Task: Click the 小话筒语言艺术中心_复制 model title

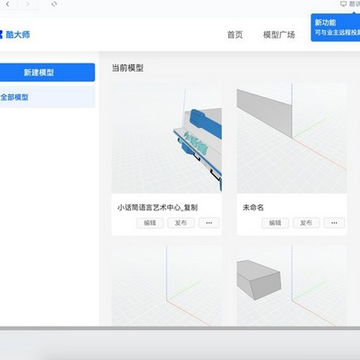Action: (157, 208)
